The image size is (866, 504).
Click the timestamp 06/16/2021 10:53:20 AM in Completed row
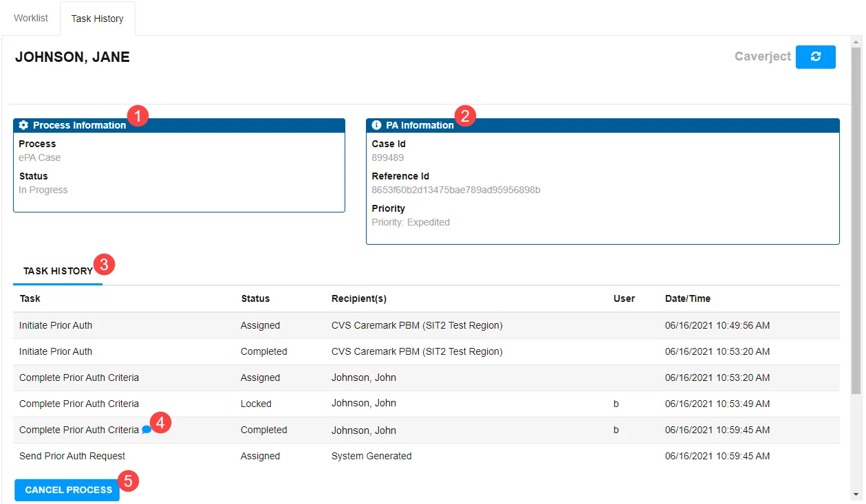717,351
